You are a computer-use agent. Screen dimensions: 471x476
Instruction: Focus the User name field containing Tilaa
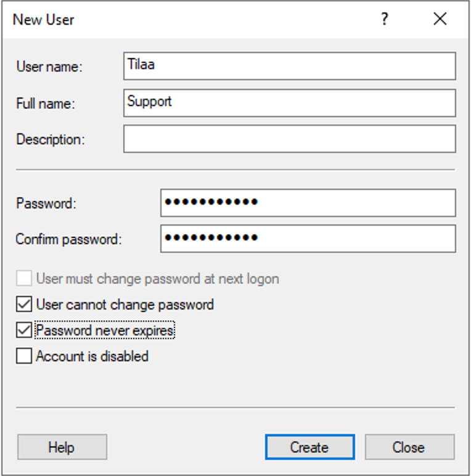pyautogui.click(x=290, y=66)
